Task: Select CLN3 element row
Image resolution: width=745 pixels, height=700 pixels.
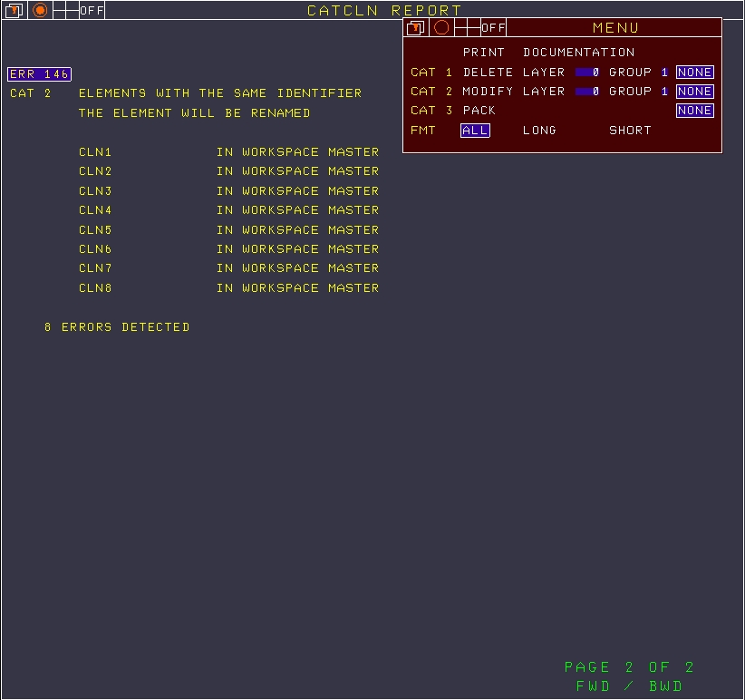Action: [228, 191]
